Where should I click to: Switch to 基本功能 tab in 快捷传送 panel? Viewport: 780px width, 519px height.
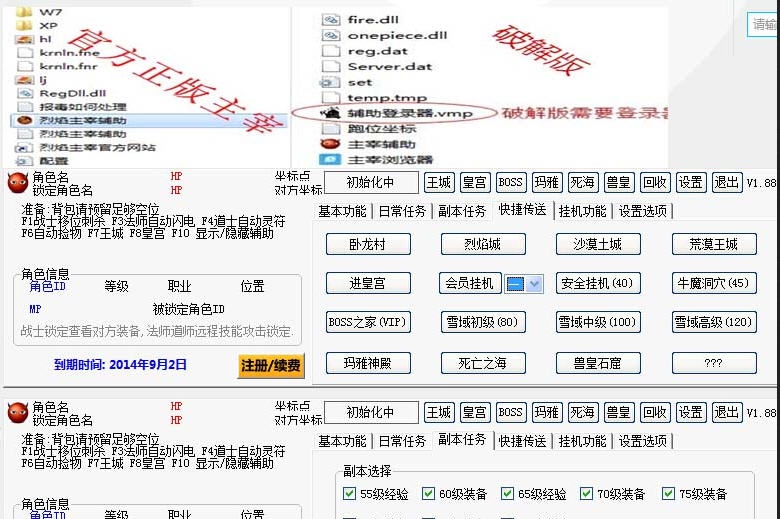click(x=342, y=211)
